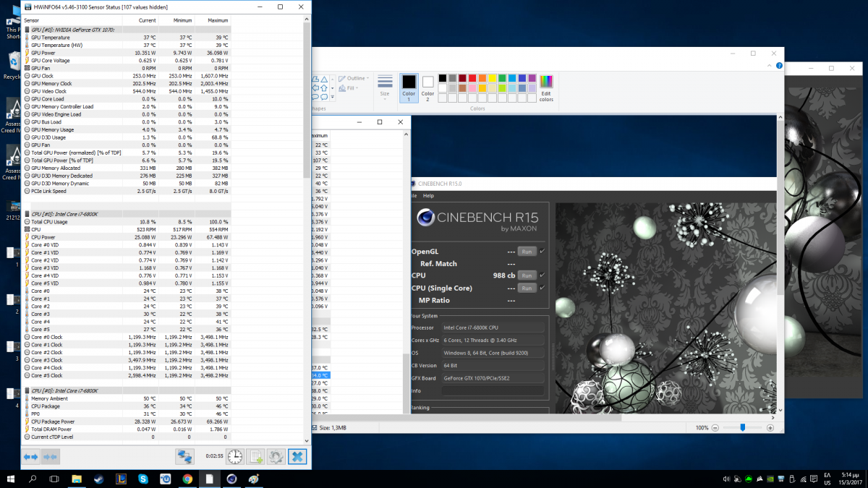Image resolution: width=868 pixels, height=488 pixels.
Task: Open League of Legends taskbar icon
Action: click(x=121, y=478)
